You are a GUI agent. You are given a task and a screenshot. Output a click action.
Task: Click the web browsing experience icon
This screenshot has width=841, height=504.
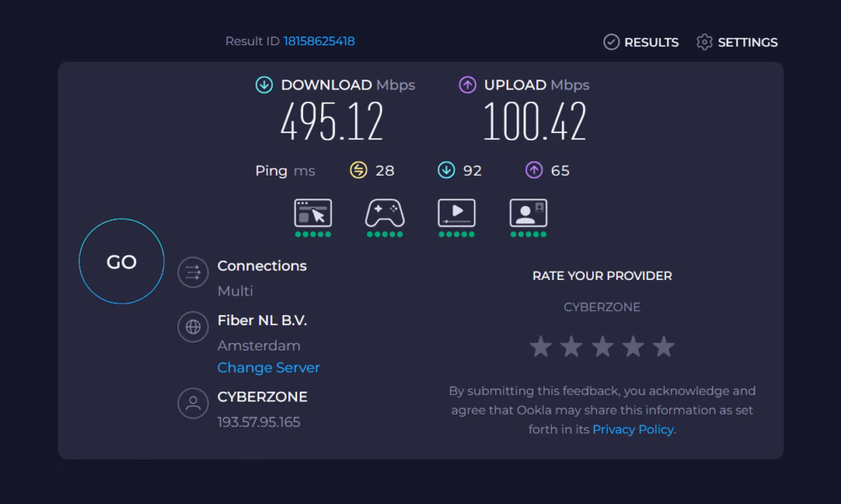coord(313,213)
